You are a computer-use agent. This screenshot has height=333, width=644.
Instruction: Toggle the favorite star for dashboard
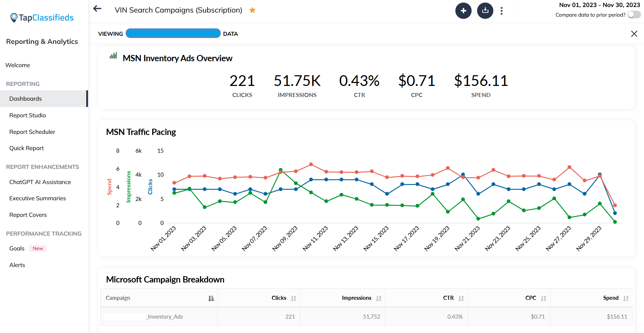point(252,10)
